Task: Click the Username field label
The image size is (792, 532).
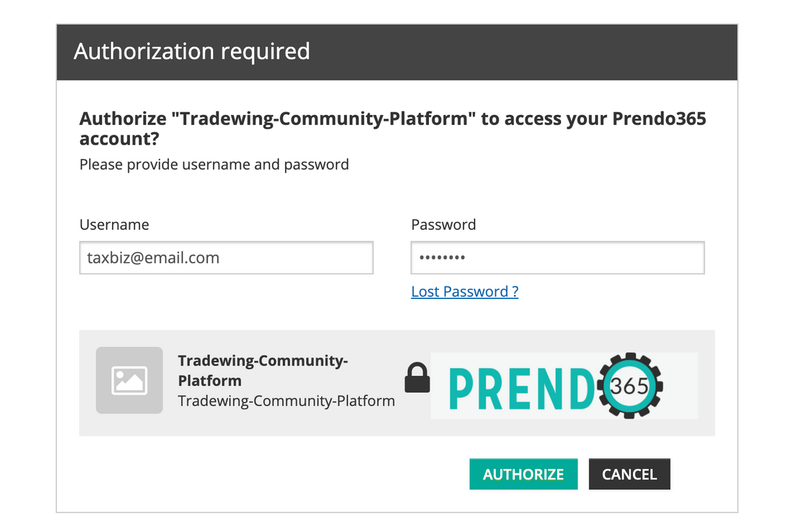Action: pos(114,224)
